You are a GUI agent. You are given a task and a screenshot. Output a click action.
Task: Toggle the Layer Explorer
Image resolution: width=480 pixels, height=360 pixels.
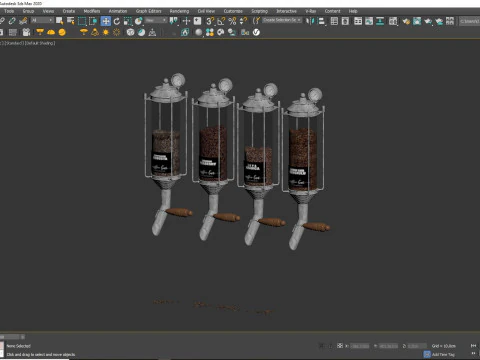point(345,21)
